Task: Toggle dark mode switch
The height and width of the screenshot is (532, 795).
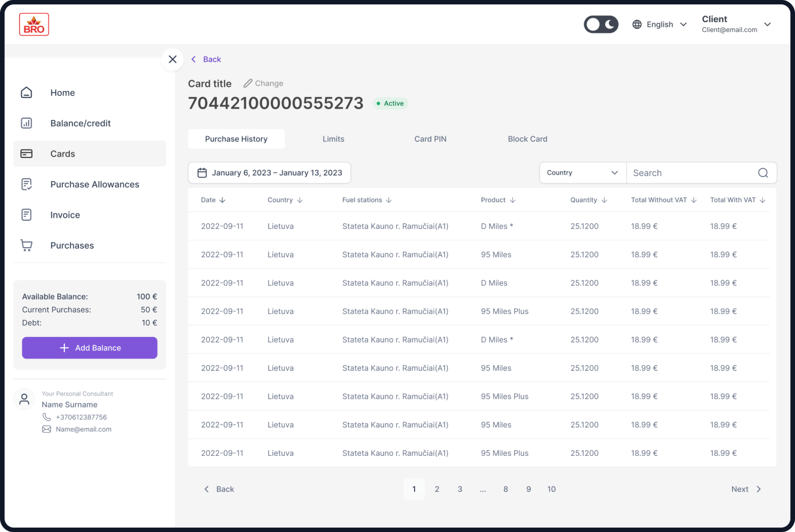Action: pos(601,24)
